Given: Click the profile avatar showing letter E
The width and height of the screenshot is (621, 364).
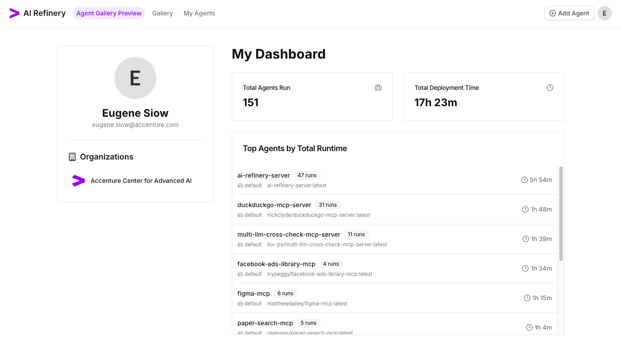Looking at the screenshot, I should [135, 78].
